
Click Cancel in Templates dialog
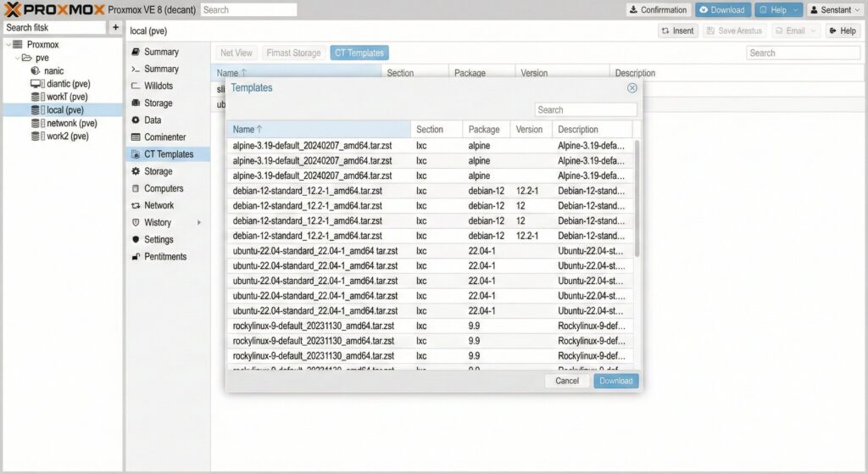coord(567,382)
